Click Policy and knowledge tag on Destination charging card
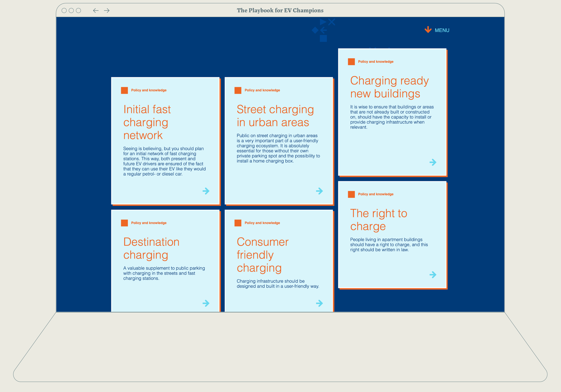 click(149, 223)
